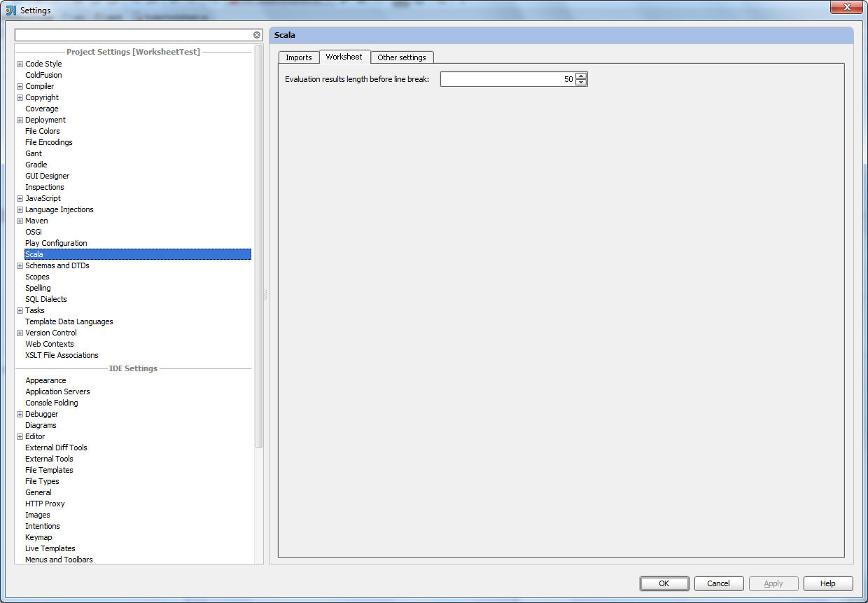868x603 pixels.
Task: Open Keymap settings
Action: pos(38,537)
